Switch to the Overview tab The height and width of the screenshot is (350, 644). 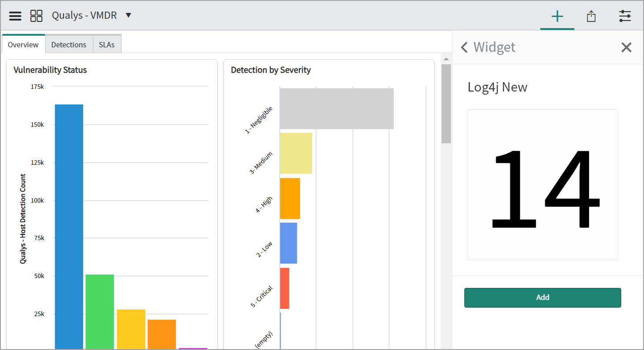coord(23,45)
